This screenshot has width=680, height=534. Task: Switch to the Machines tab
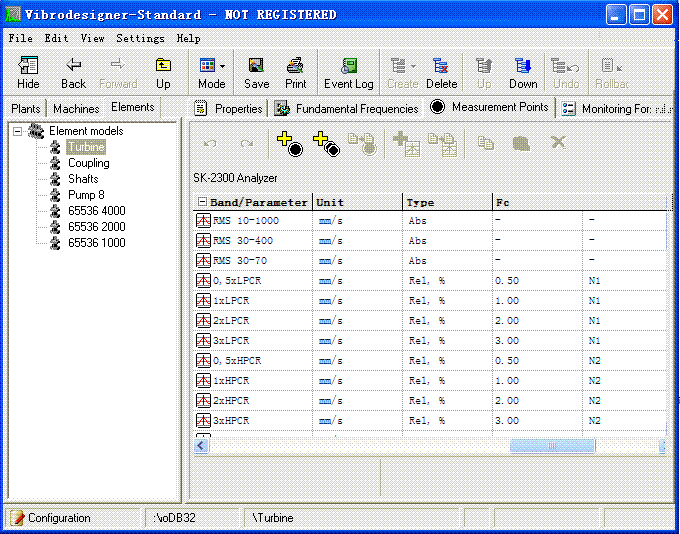[x=76, y=108]
